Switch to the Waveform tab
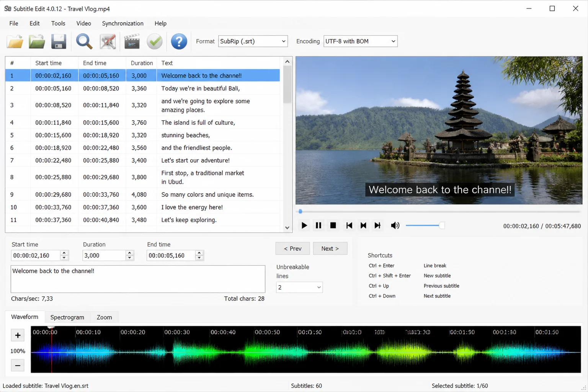The height and width of the screenshot is (392, 588). (x=24, y=317)
